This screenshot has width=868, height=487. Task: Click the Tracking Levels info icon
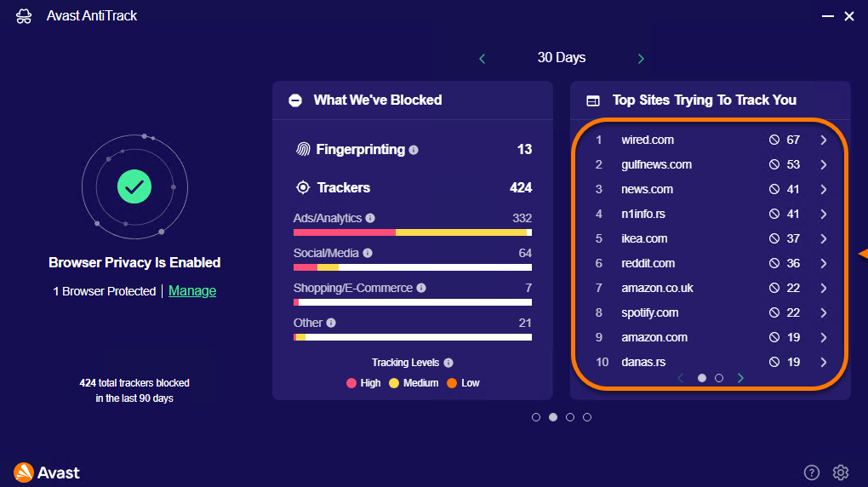click(448, 363)
